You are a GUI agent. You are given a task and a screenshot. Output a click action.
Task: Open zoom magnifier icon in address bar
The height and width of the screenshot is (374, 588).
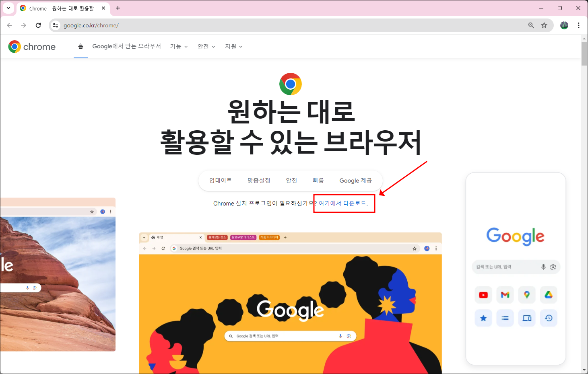tap(531, 25)
